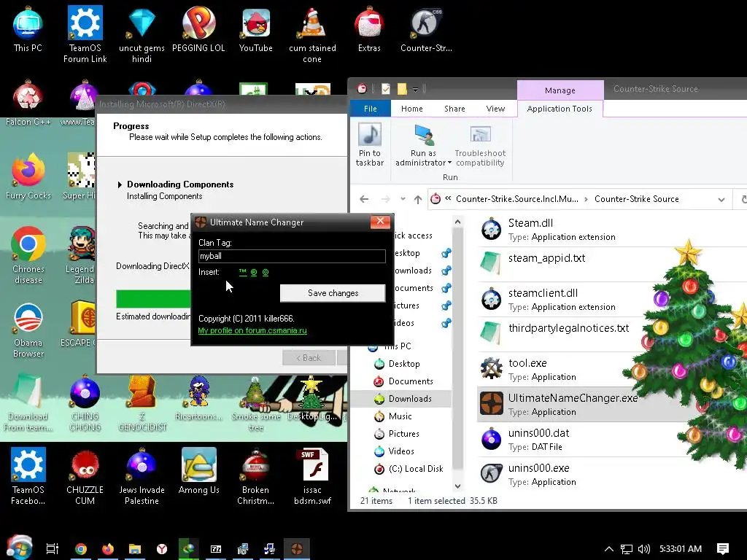The height and width of the screenshot is (560, 747).
Task: Open File Explorer from the taskbar
Action: click(x=135, y=549)
